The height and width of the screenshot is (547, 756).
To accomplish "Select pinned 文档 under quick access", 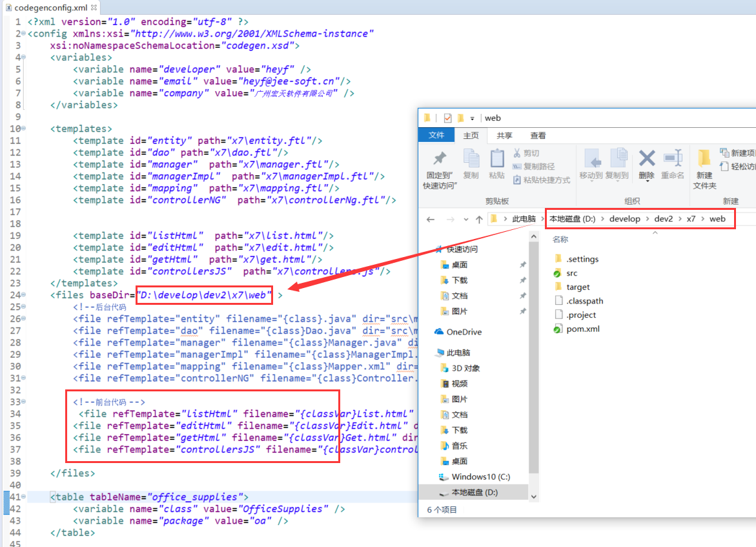I will click(454, 296).
